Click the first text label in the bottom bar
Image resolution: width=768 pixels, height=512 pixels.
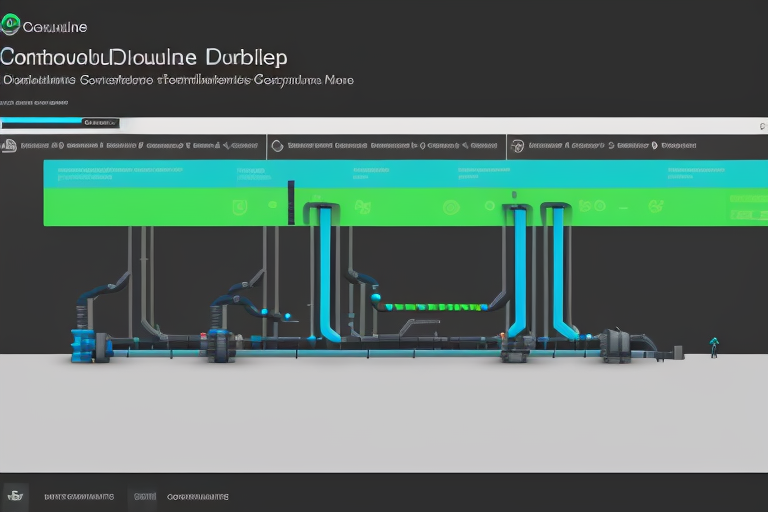(79, 496)
